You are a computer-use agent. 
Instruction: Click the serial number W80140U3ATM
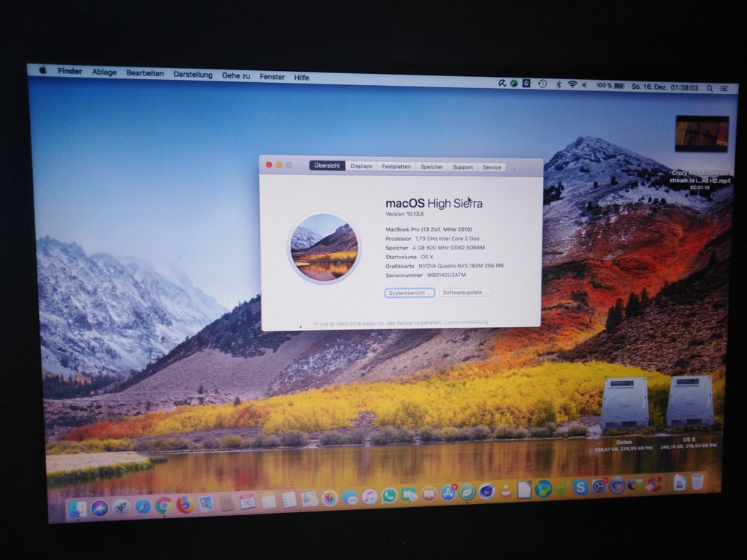click(447, 275)
